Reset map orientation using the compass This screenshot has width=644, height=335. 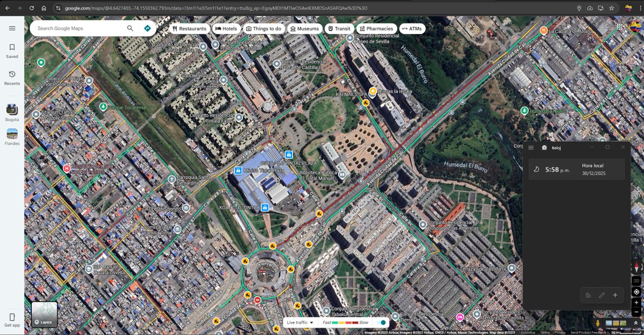(636, 267)
